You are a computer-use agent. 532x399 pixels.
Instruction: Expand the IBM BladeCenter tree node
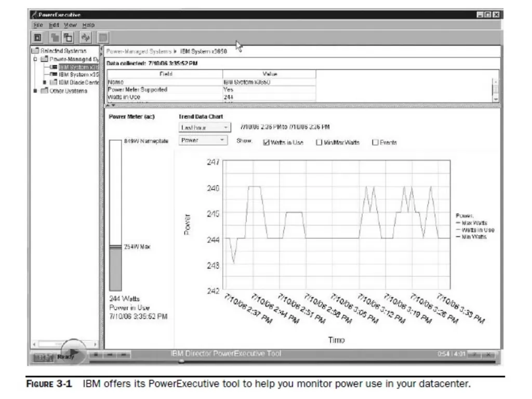[x=45, y=83]
